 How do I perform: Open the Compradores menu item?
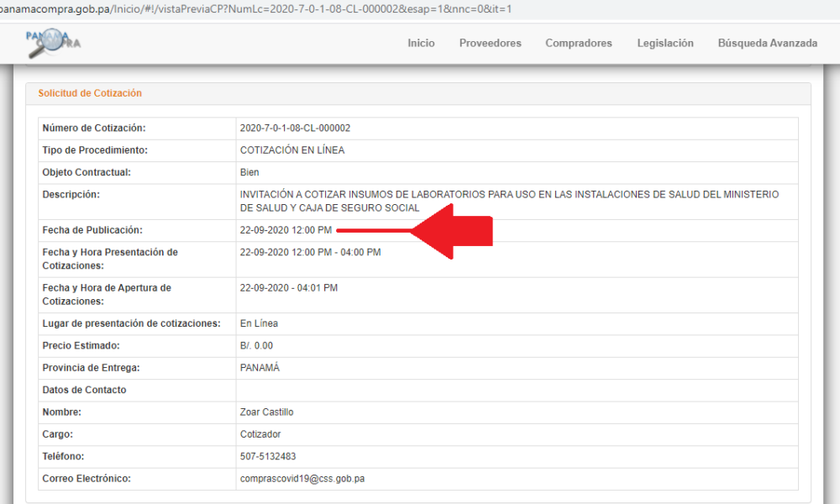[x=579, y=44]
